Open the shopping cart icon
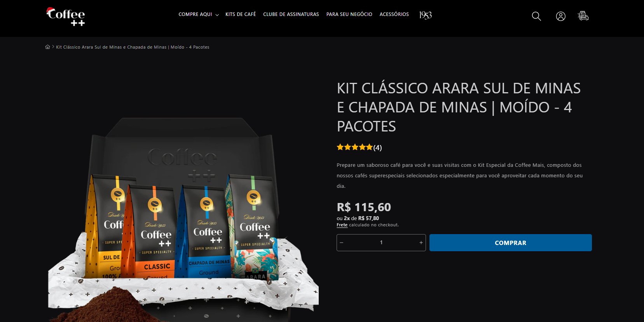The image size is (644, 322). (x=583, y=16)
